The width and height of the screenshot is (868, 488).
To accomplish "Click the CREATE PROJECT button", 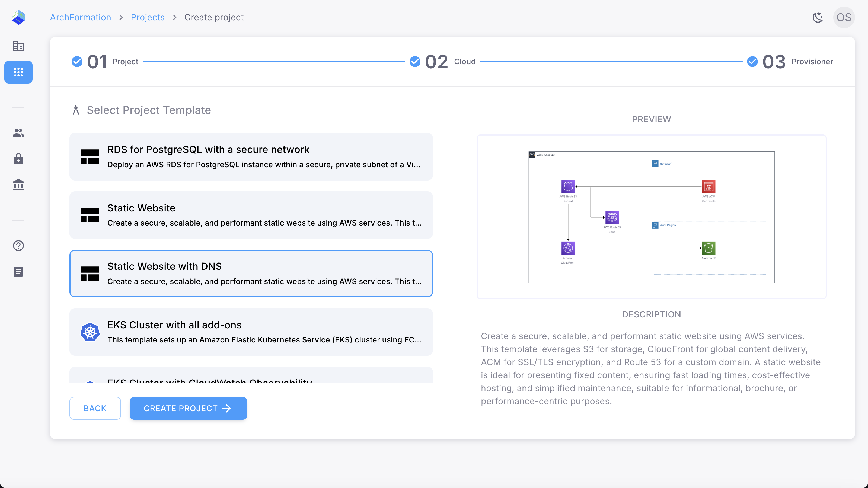I will pyautogui.click(x=188, y=408).
